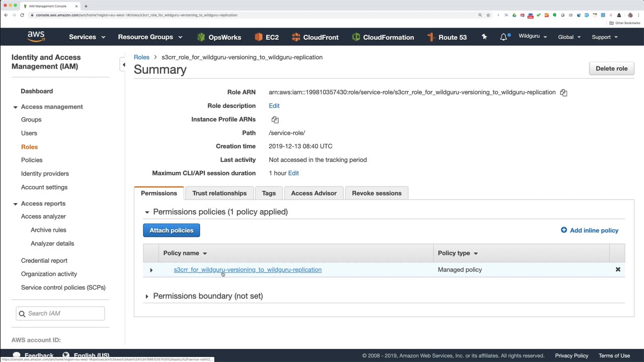Open OpsWorks from the shortcut bar

click(x=219, y=37)
